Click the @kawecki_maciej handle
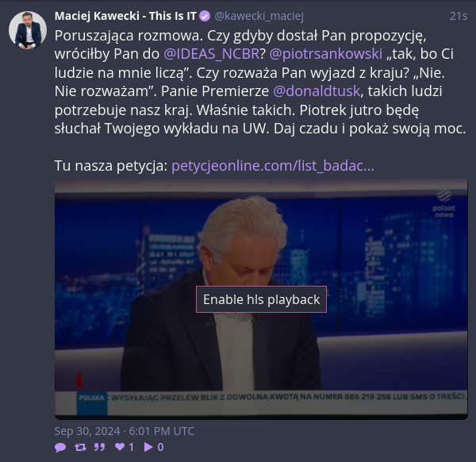 [x=259, y=16]
